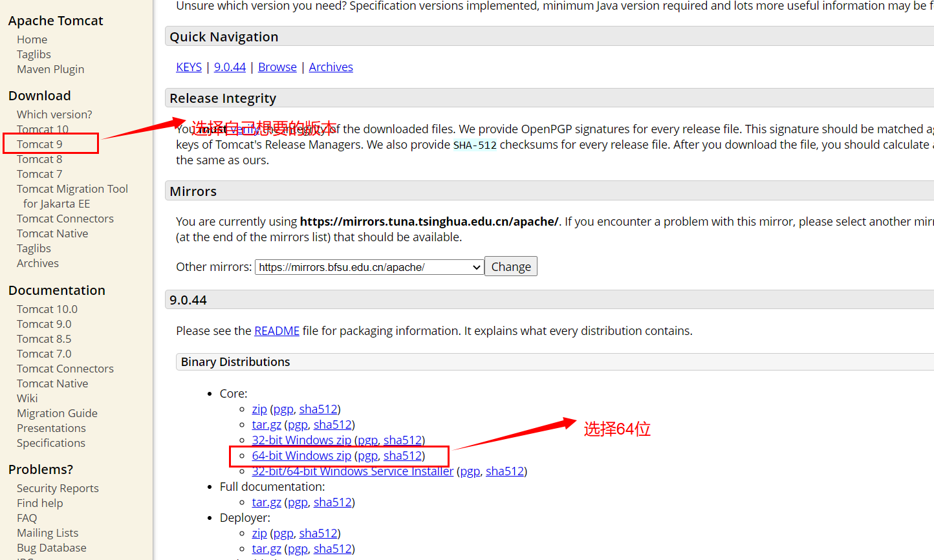Download the 32-bit Windows zip
Viewport: 934px width, 560px height.
pos(301,440)
